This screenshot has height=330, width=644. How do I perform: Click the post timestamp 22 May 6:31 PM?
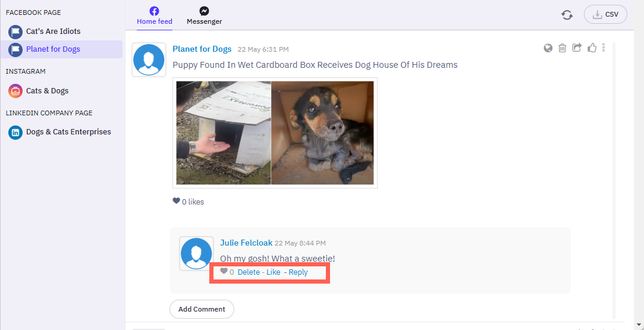coord(263,50)
